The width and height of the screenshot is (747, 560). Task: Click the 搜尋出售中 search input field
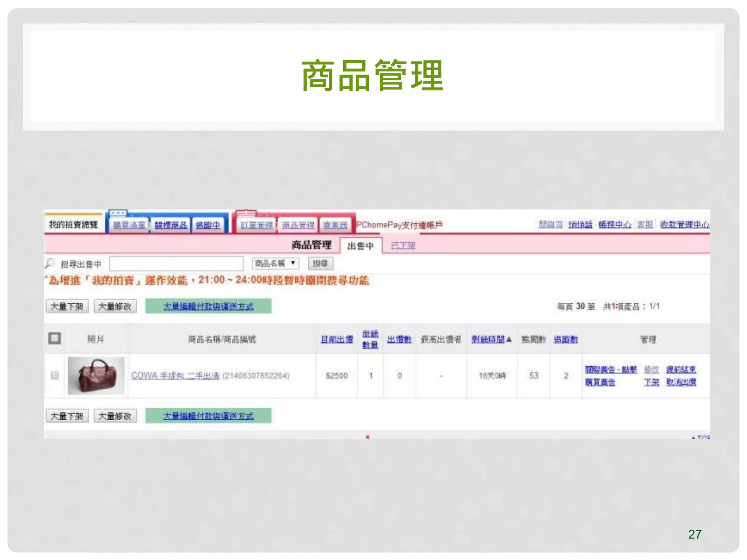177,263
